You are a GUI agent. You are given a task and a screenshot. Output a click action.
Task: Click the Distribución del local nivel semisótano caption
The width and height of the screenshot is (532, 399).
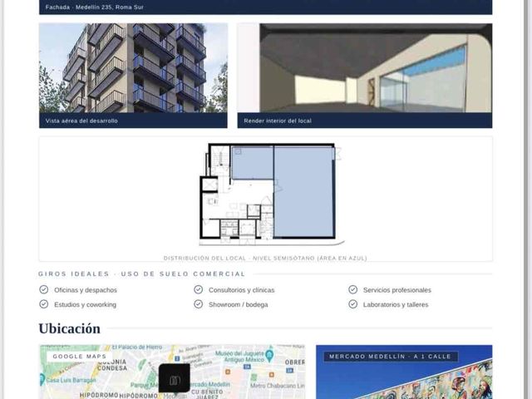click(x=265, y=259)
